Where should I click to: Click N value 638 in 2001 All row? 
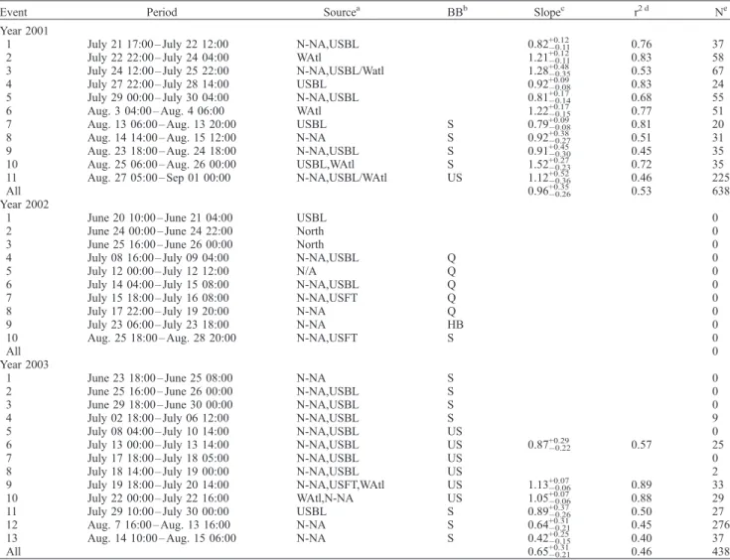point(721,191)
